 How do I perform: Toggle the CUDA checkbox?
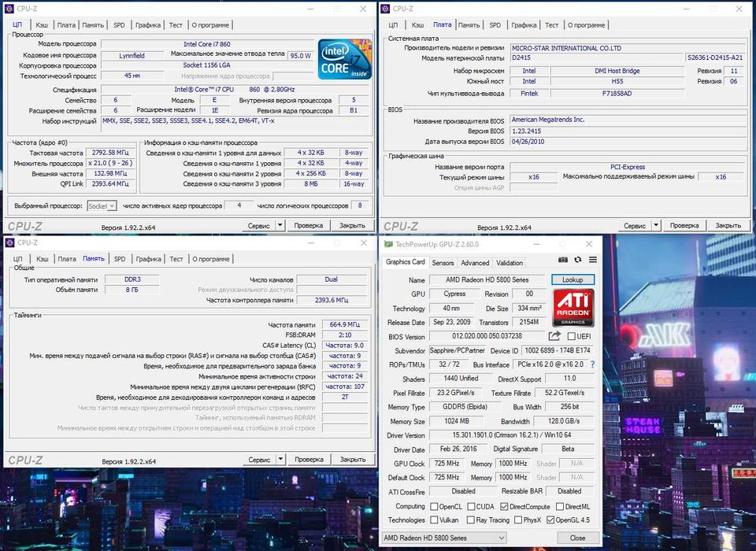pyautogui.click(x=470, y=507)
